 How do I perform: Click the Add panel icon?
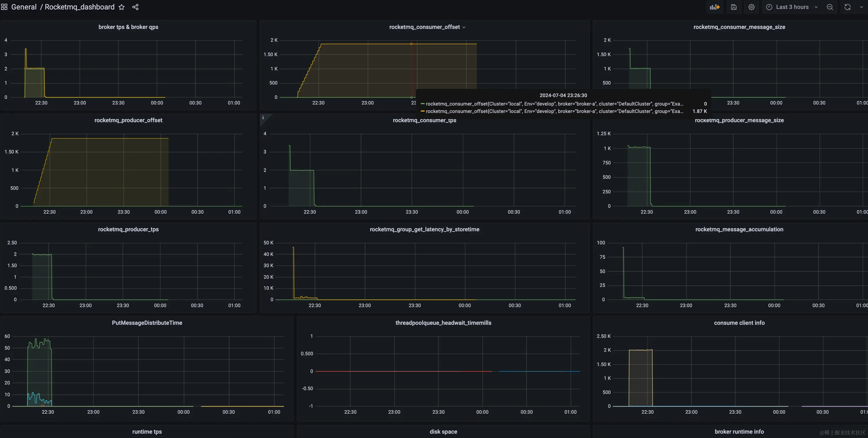click(x=714, y=7)
